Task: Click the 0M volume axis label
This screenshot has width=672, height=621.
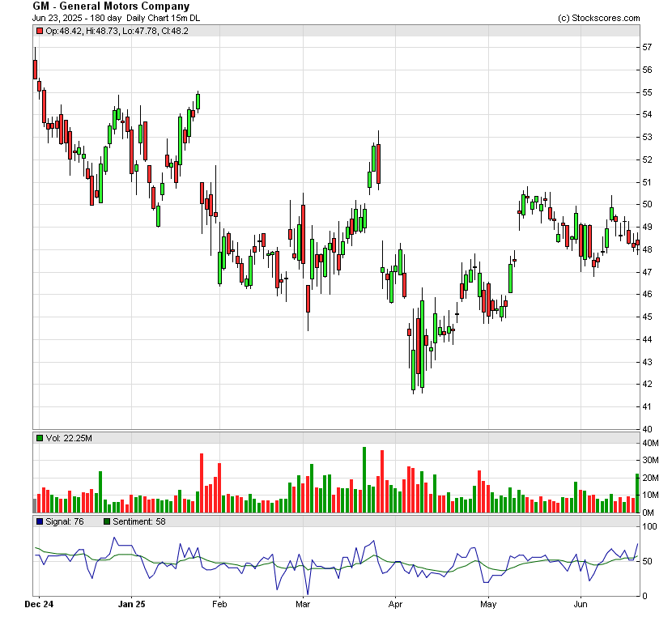Action: pyautogui.click(x=648, y=513)
